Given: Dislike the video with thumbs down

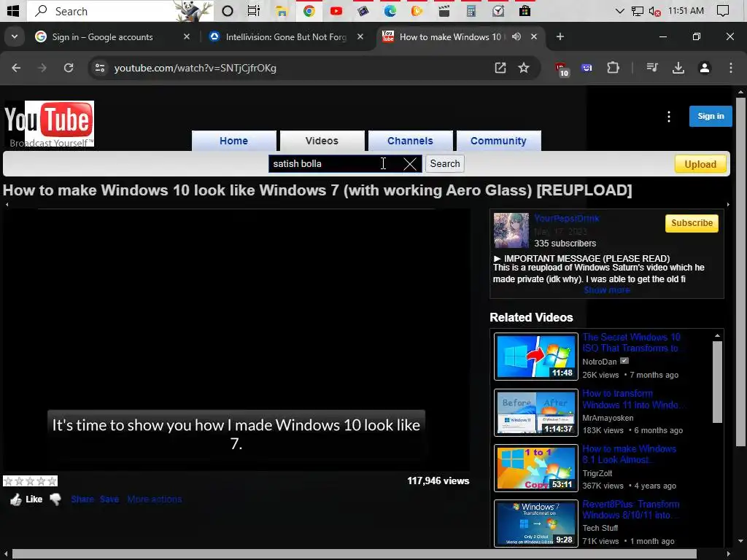Looking at the screenshot, I should [x=55, y=499].
